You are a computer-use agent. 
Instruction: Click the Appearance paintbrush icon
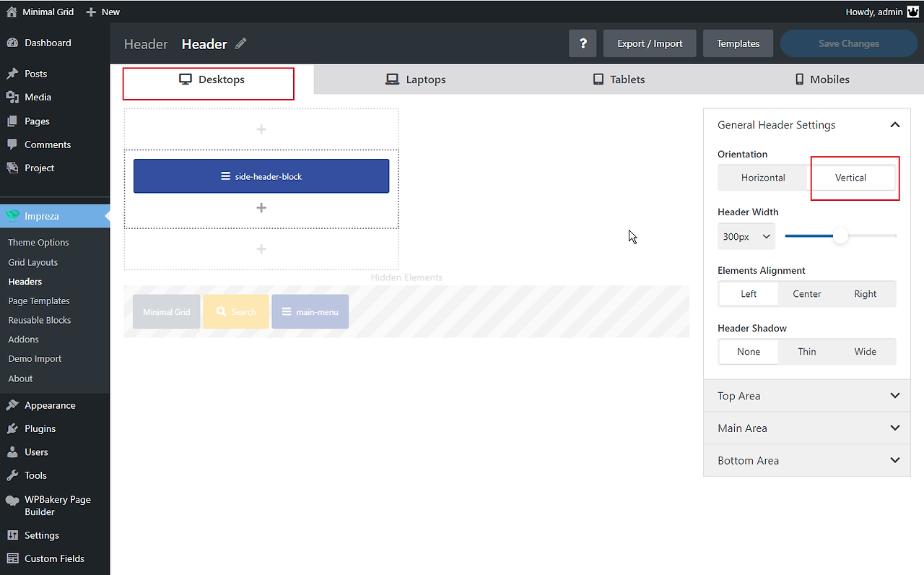point(12,405)
